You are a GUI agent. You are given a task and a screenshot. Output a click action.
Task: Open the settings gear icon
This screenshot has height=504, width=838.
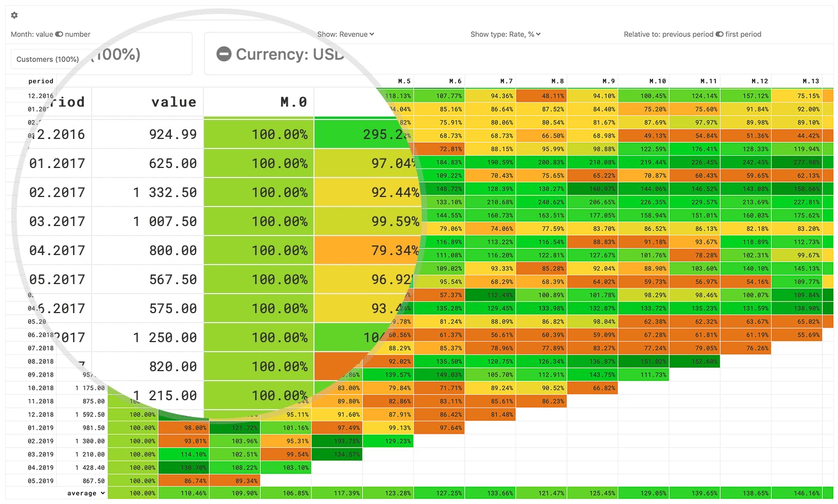pyautogui.click(x=15, y=15)
